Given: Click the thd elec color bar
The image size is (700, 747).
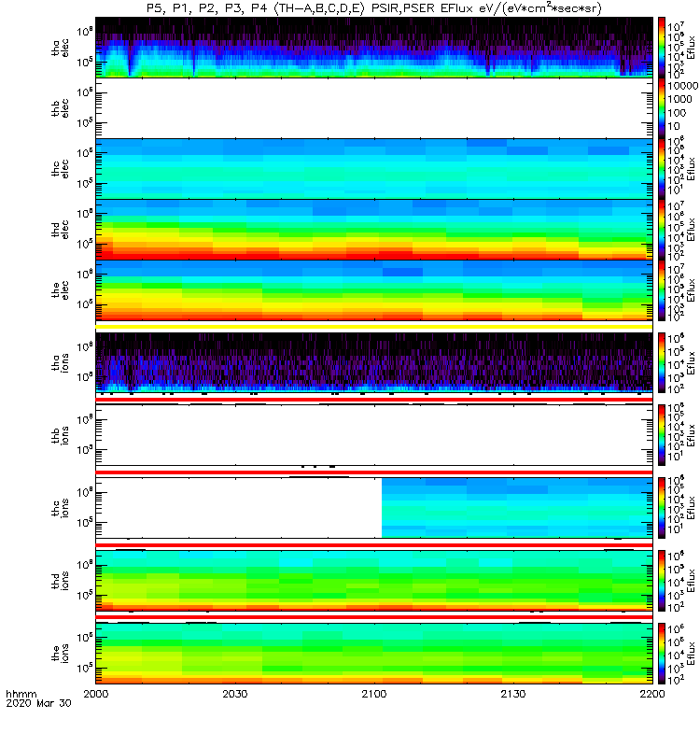Looking at the screenshot, I should click(662, 229).
